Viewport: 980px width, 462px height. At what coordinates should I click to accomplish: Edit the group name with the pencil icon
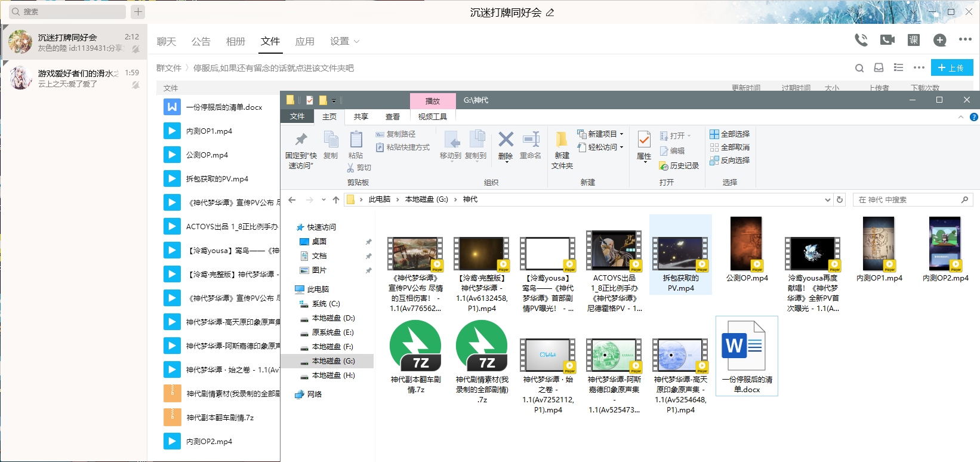click(x=550, y=13)
